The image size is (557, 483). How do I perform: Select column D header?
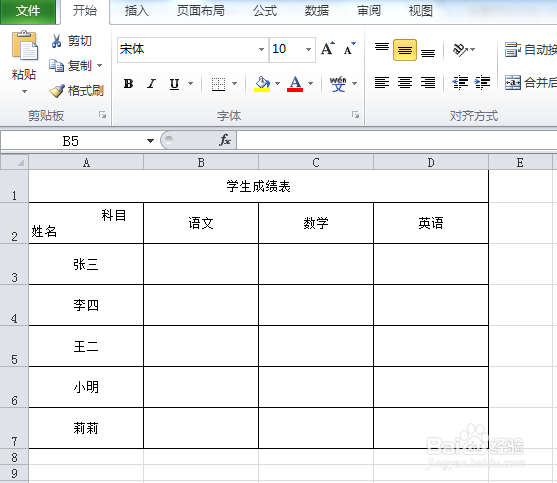431,162
